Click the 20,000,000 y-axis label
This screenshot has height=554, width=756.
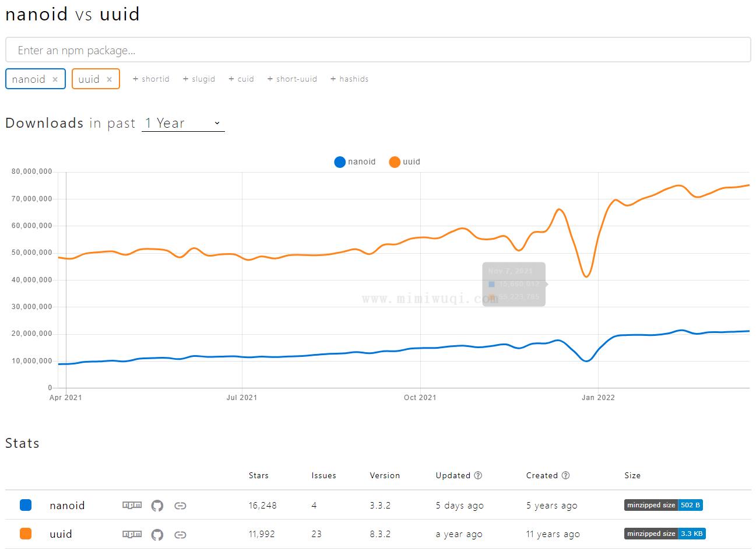pyautogui.click(x=32, y=334)
